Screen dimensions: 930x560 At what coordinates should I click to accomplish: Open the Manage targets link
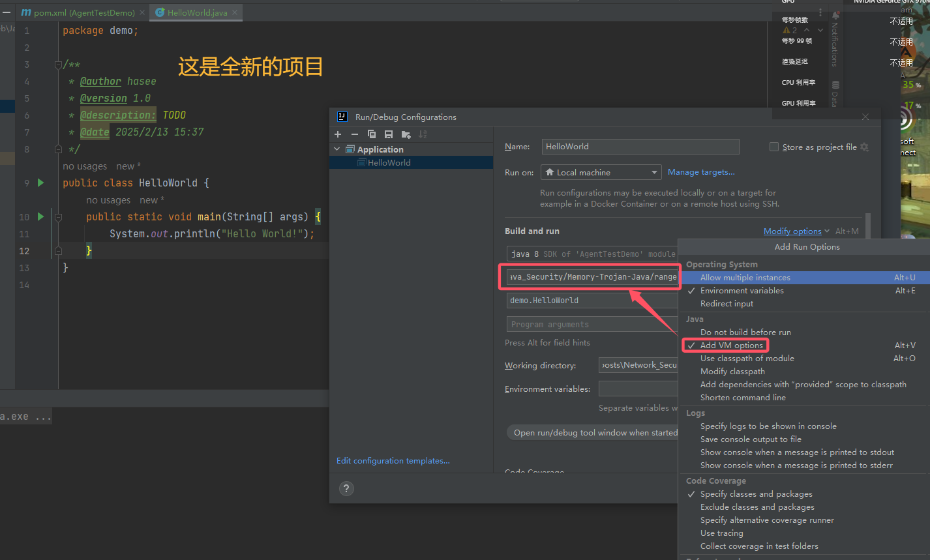click(701, 172)
